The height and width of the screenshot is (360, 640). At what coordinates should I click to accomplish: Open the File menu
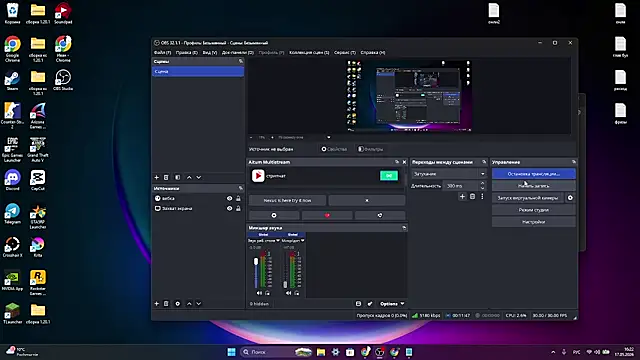point(162,53)
